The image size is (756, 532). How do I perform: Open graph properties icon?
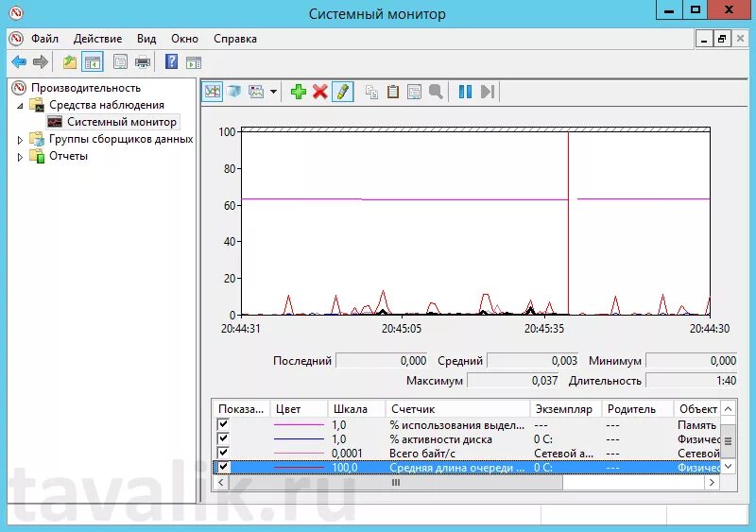(x=414, y=92)
